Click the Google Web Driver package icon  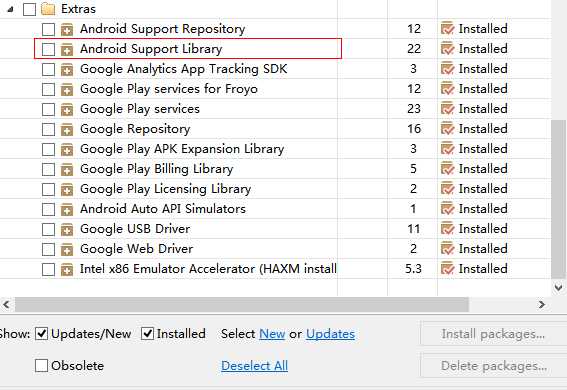[67, 249]
